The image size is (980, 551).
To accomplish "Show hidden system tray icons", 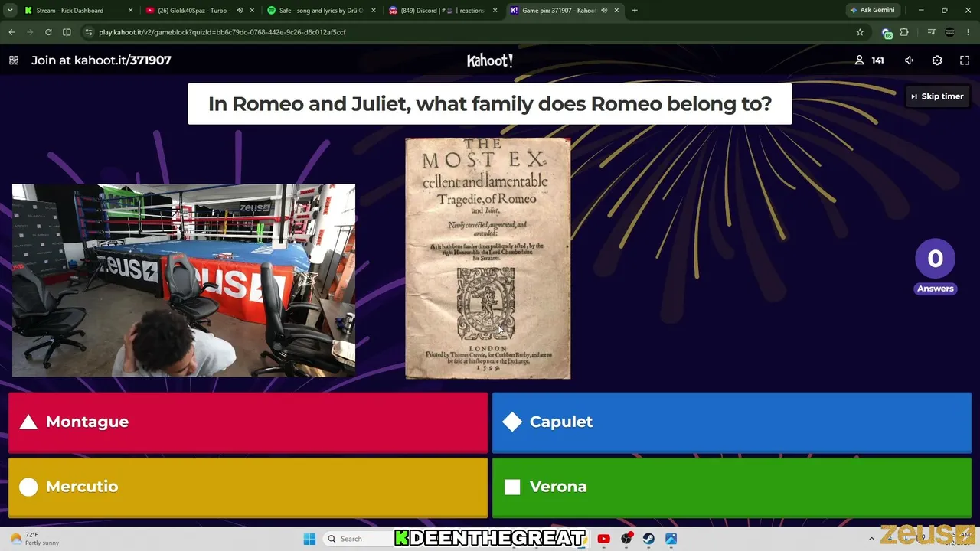I will pos(871,539).
